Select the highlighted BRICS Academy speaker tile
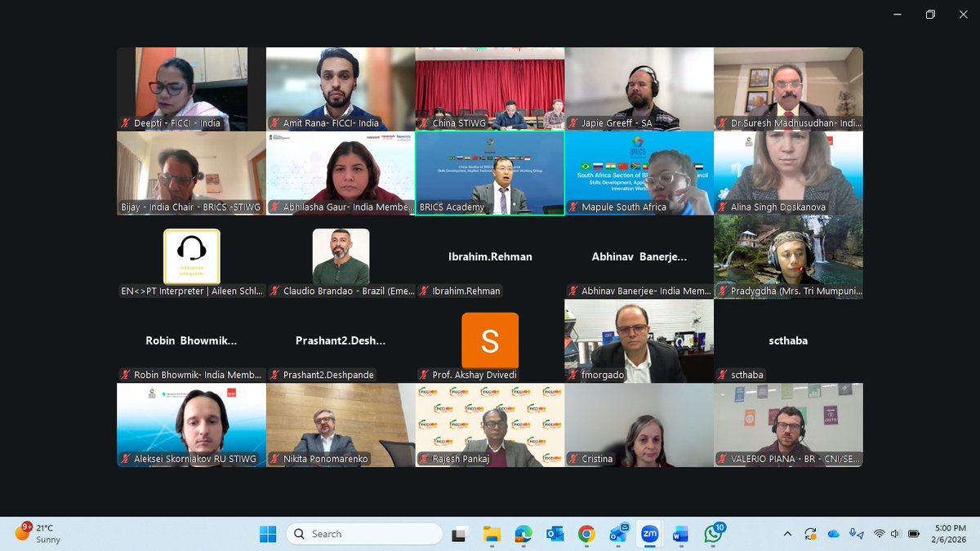Viewport: 980px width, 551px height. (x=490, y=173)
